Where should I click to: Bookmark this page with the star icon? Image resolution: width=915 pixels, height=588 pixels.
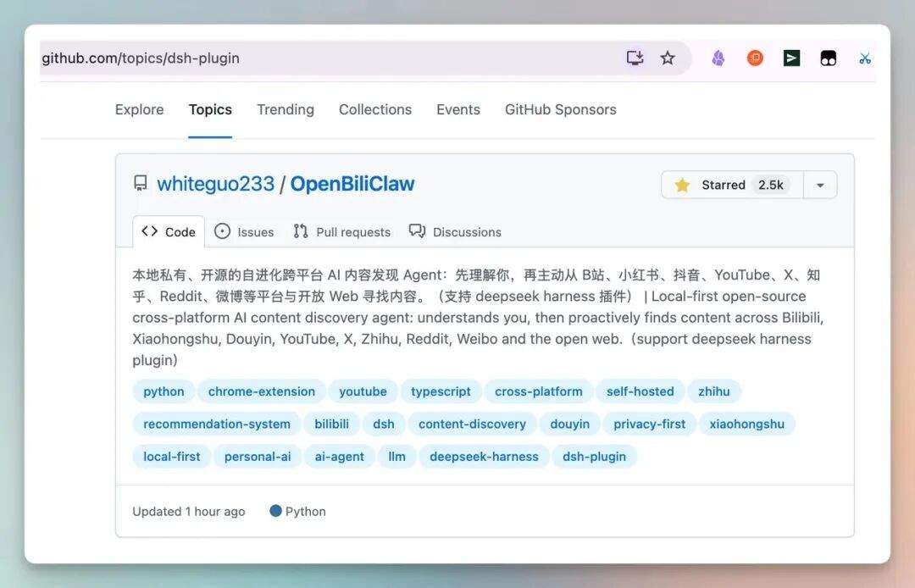(668, 58)
